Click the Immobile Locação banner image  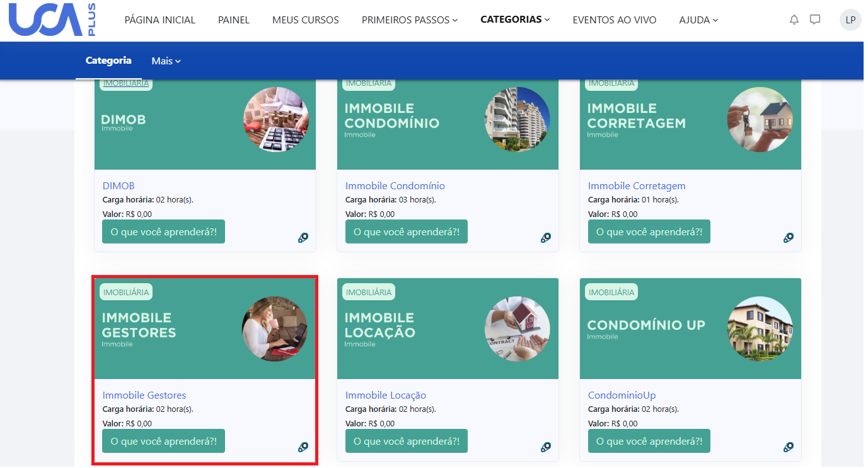point(448,329)
